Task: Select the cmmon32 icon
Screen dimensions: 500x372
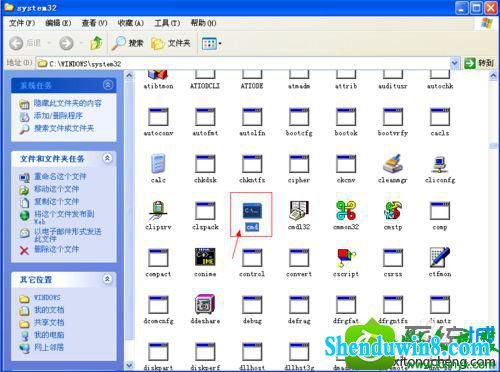Action: click(x=346, y=211)
